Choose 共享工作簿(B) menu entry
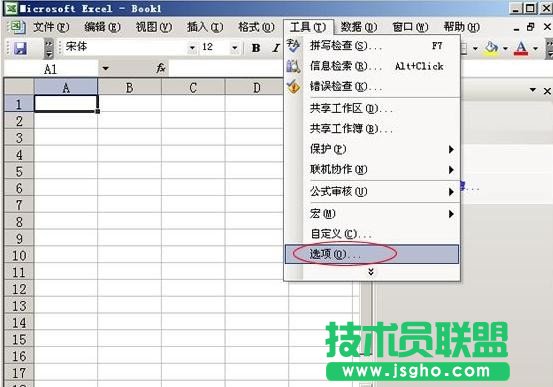The height and width of the screenshot is (387, 553). click(x=372, y=129)
